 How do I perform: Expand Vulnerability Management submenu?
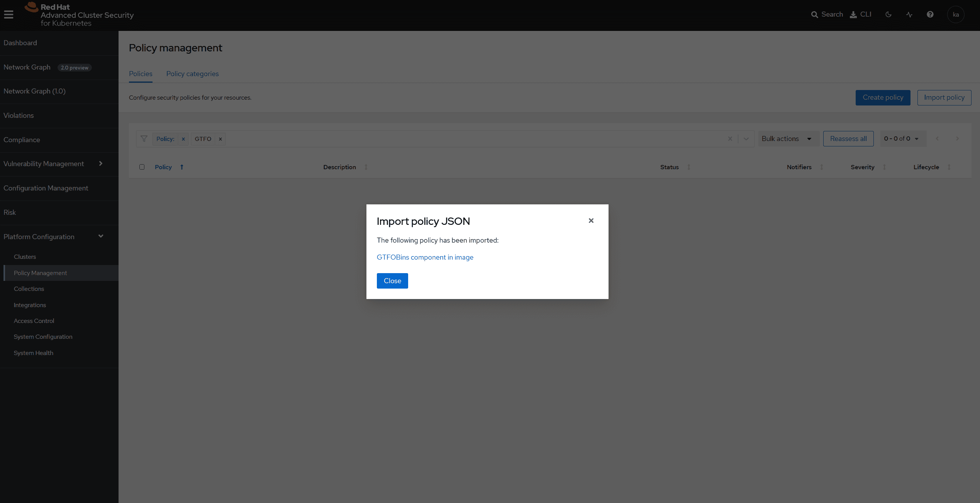click(x=59, y=164)
